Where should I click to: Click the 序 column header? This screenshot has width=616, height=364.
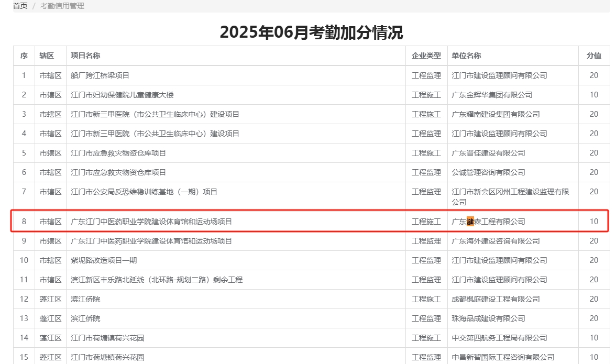(24, 56)
